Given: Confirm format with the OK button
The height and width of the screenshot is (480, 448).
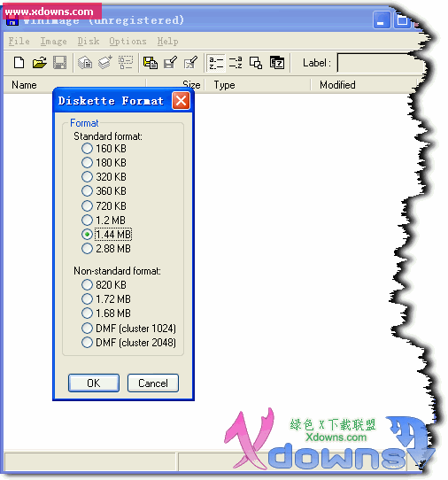Looking at the screenshot, I should pos(94,383).
